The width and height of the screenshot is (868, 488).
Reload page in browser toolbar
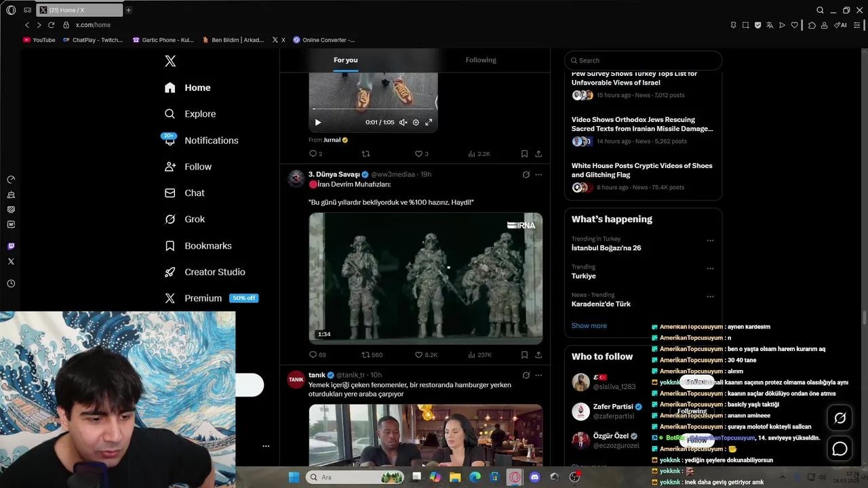[51, 25]
